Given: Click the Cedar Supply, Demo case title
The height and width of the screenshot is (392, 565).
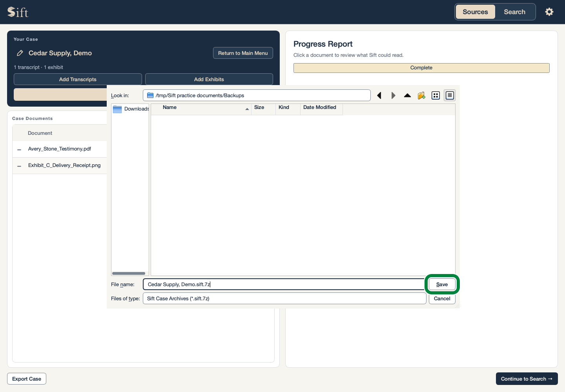Looking at the screenshot, I should coord(60,53).
